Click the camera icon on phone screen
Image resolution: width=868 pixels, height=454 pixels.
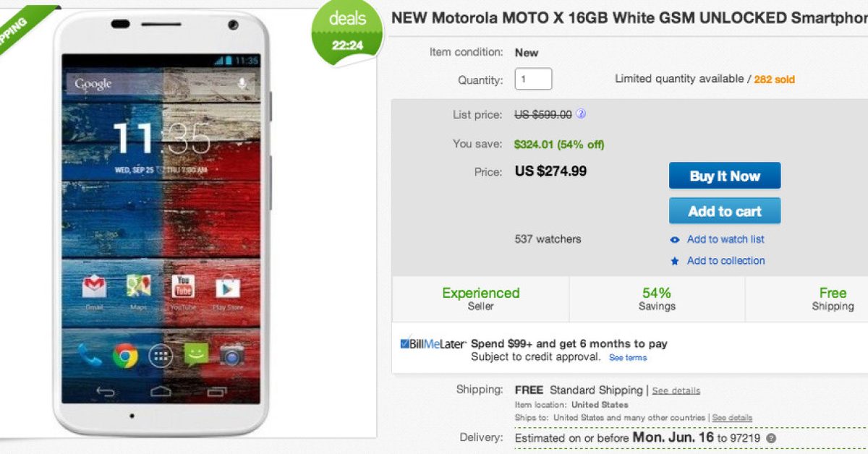(231, 355)
